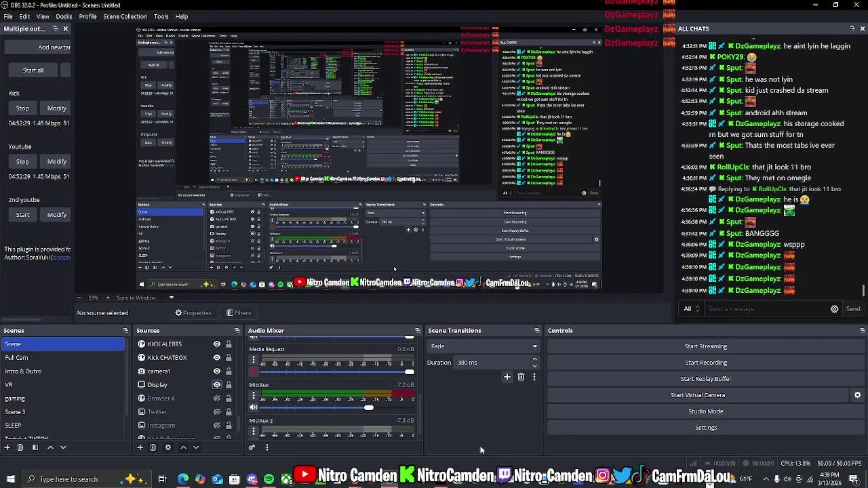
Task: Adjust the Media Request volume slider
Action: pos(409,371)
